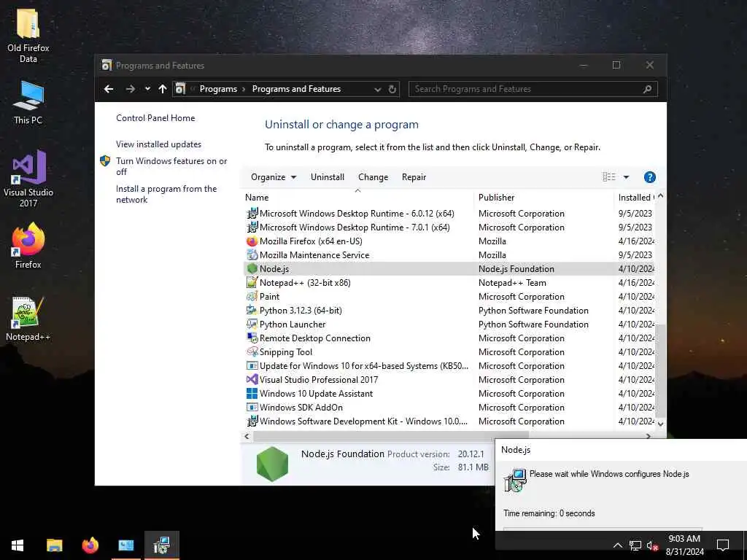Launch Firefox from the taskbar
The height and width of the screenshot is (560, 747).
(x=90, y=545)
